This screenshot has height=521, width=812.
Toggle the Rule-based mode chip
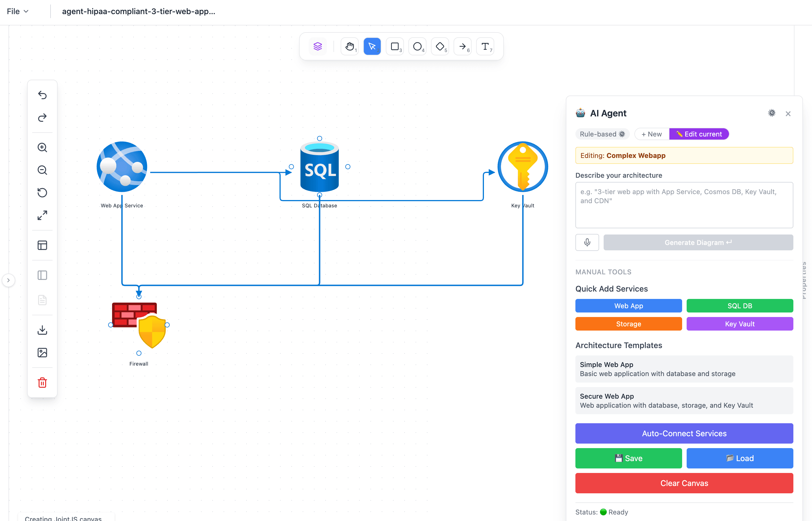602,134
